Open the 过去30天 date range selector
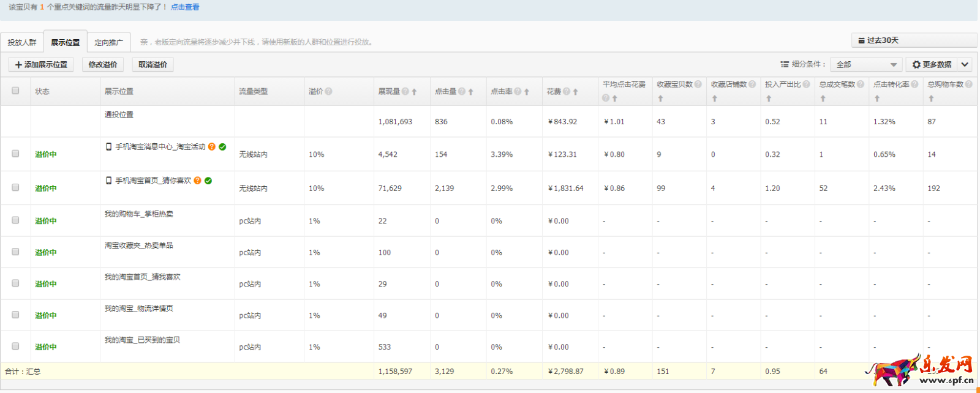This screenshot has height=393, width=980. pos(913,40)
